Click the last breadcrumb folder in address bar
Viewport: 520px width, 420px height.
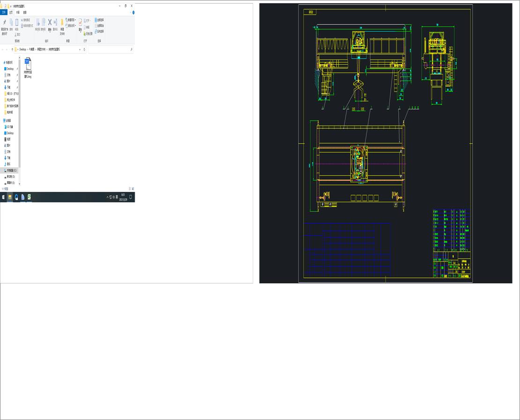(54, 49)
